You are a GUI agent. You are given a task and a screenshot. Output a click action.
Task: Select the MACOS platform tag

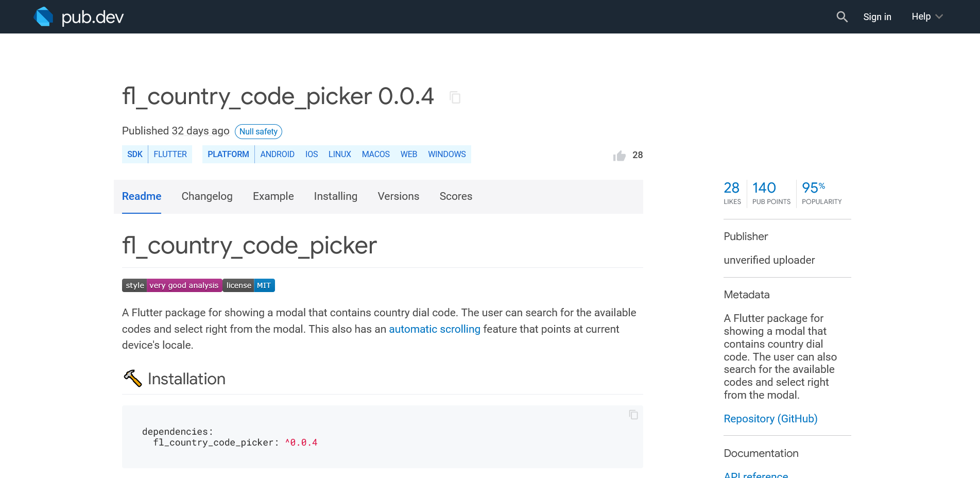click(x=376, y=154)
